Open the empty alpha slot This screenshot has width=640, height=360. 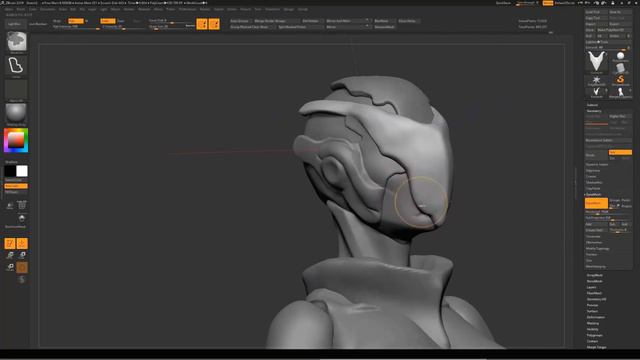(x=16, y=90)
